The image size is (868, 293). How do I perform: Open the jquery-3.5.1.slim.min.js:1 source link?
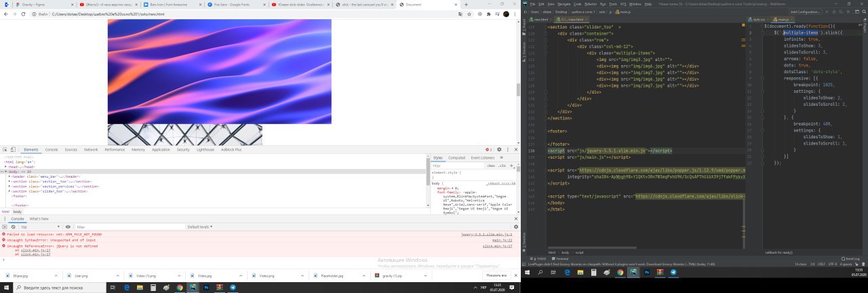(487, 234)
